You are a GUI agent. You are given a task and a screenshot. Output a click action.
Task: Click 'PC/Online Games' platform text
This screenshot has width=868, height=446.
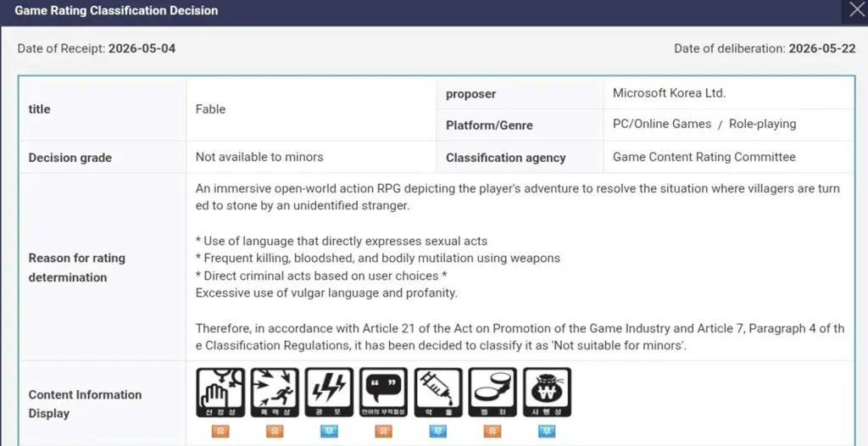661,124
